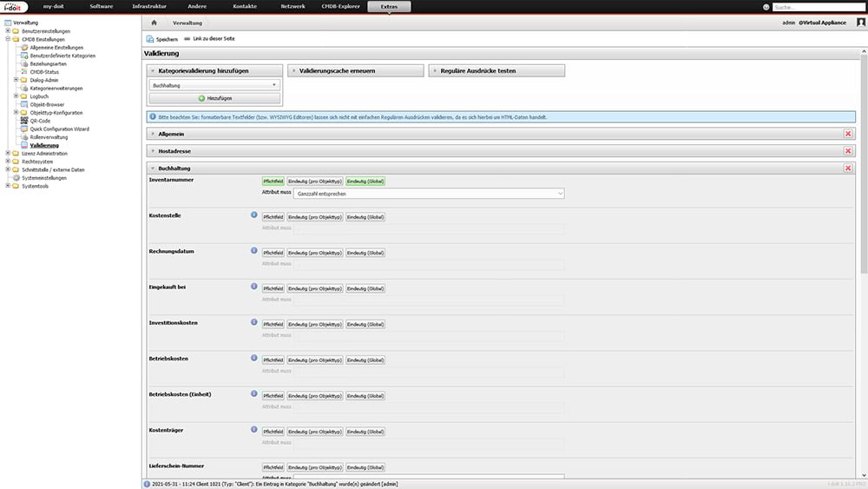Switch to the Infrastruktur menu tab
The image size is (868, 489).
point(149,7)
